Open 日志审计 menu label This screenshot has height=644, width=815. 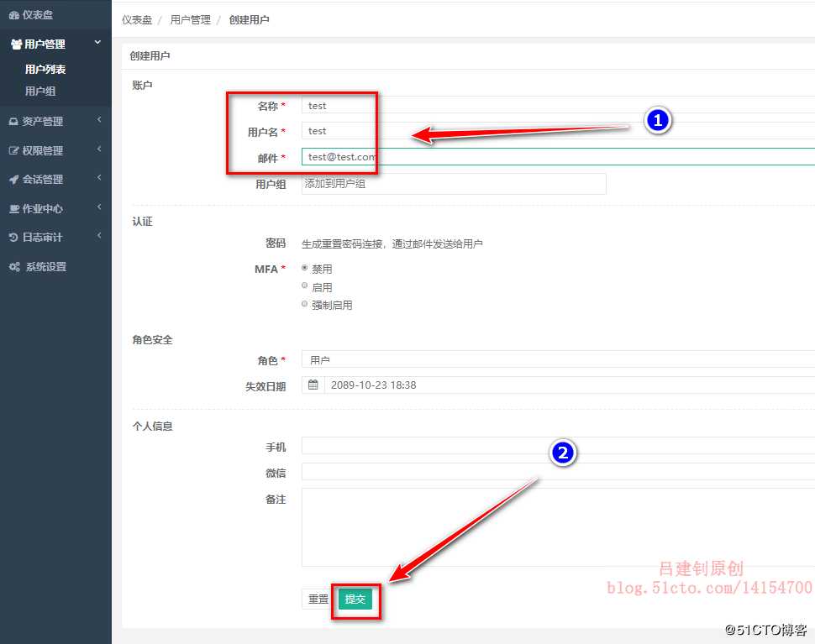click(x=43, y=238)
